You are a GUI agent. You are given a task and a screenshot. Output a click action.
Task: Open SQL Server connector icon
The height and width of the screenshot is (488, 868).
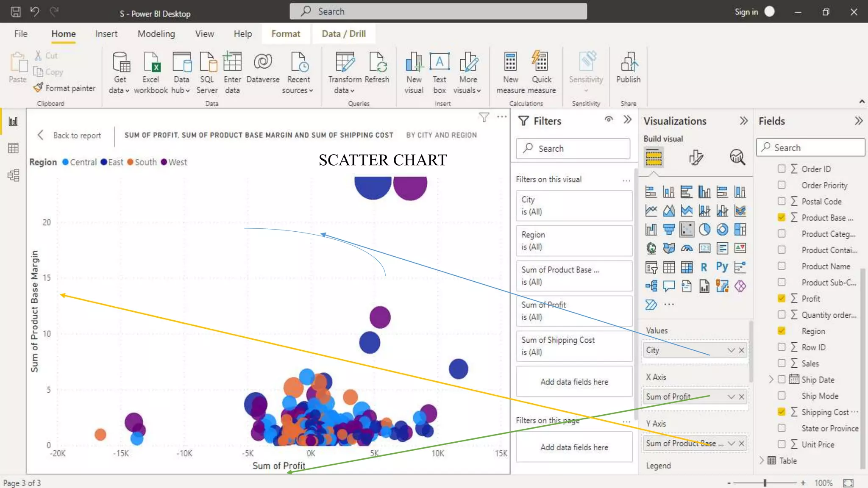click(x=207, y=62)
